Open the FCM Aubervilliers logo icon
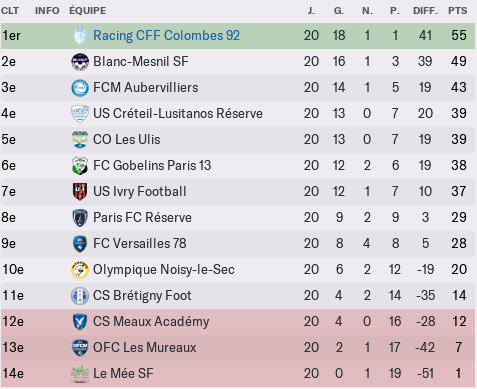 [x=80, y=88]
